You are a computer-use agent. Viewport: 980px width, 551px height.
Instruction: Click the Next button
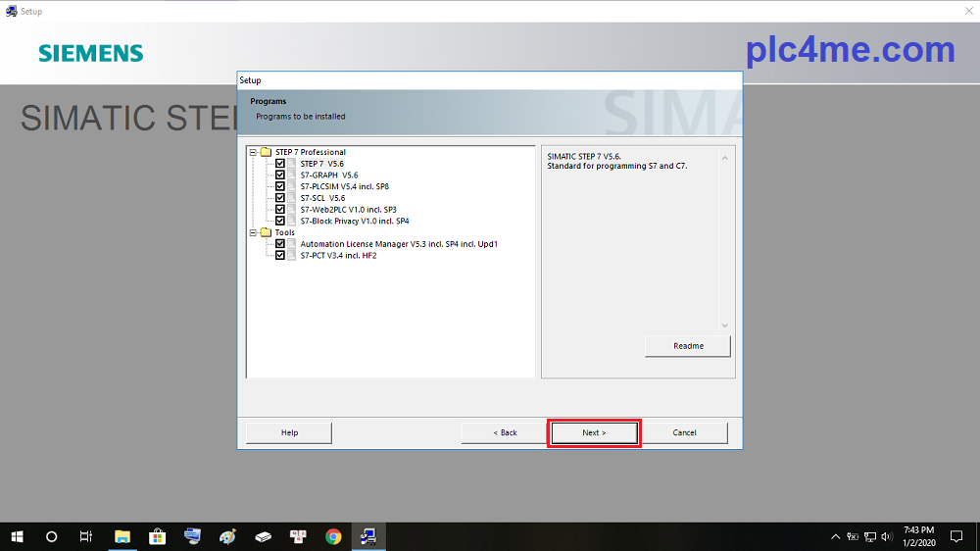tap(594, 432)
